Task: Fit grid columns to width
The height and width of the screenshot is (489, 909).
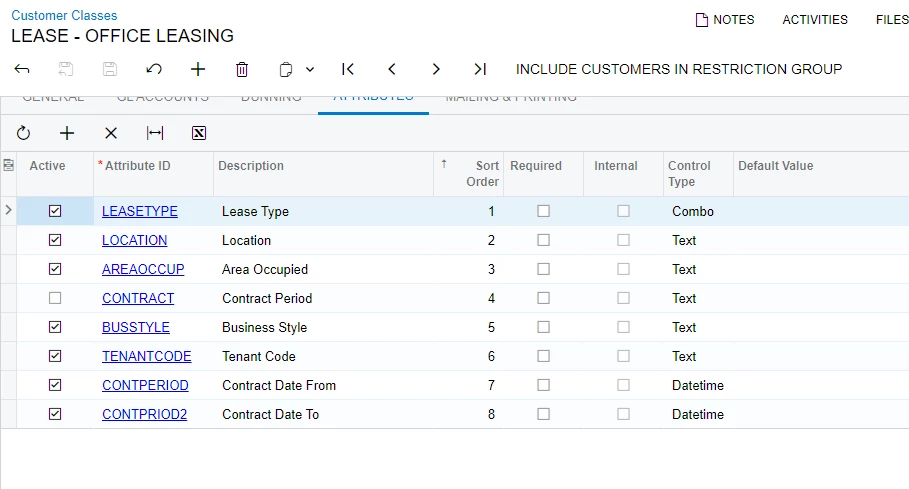Action: (x=155, y=133)
